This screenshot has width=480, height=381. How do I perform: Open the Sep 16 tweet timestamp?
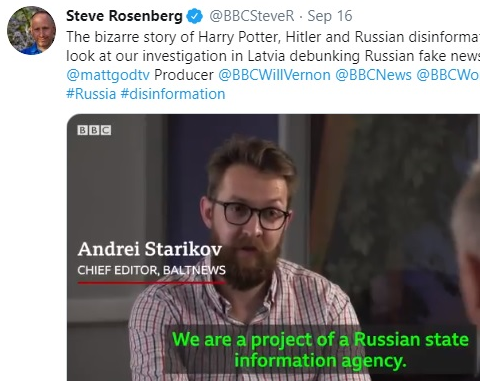330,16
